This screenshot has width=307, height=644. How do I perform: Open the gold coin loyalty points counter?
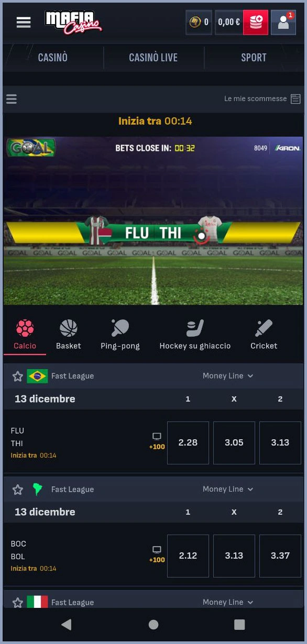pos(199,22)
